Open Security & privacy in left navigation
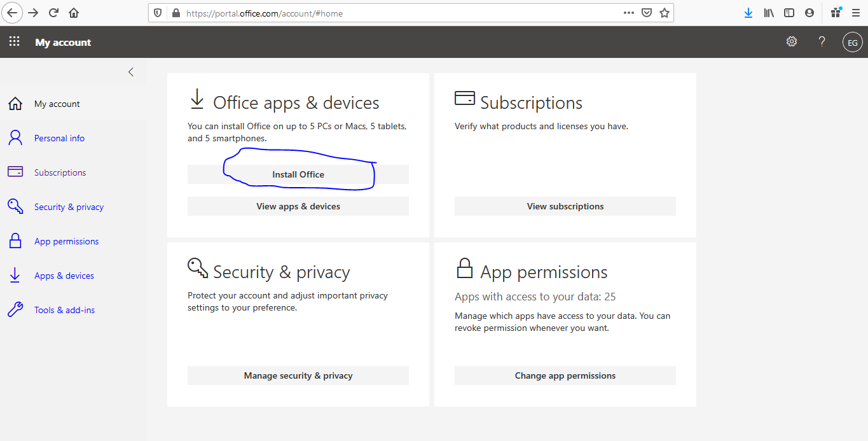Viewport: 868px width, 441px height. 69,207
